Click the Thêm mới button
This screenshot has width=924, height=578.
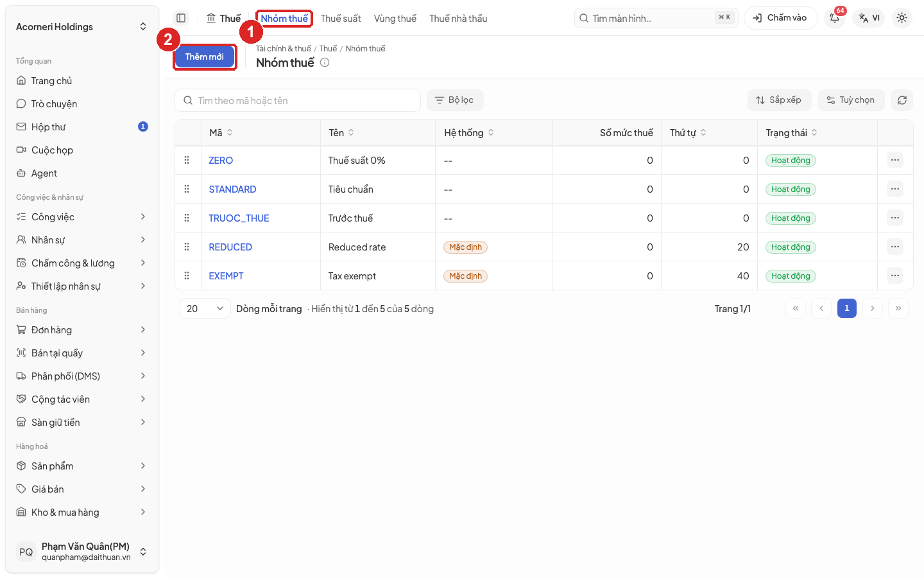click(x=205, y=57)
